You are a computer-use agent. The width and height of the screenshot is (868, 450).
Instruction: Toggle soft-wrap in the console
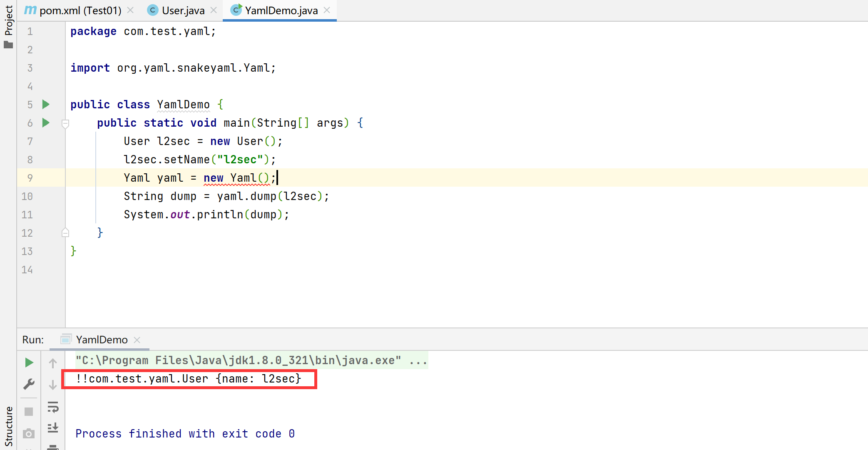point(53,407)
